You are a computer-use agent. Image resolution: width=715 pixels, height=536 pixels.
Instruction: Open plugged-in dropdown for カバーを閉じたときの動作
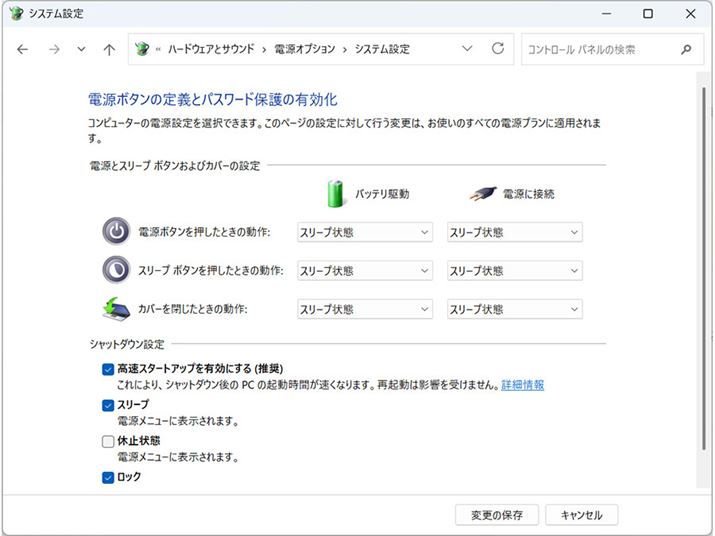coord(515,309)
